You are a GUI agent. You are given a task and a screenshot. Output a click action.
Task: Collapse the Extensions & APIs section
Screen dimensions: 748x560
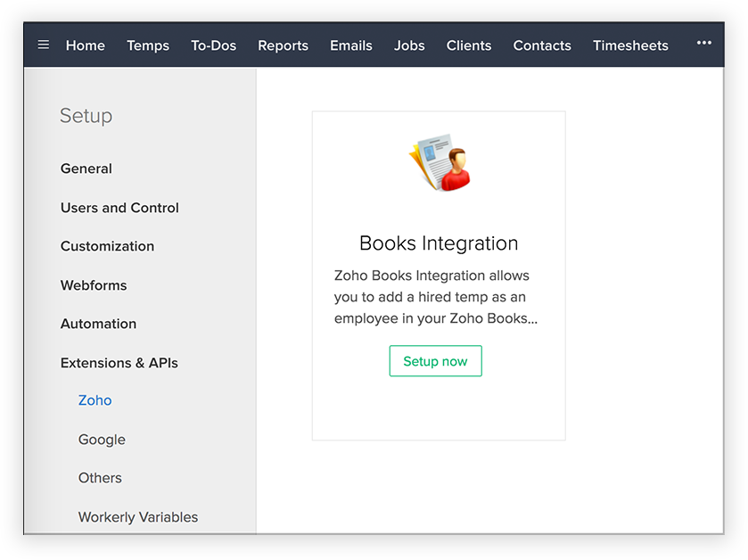[x=119, y=363]
